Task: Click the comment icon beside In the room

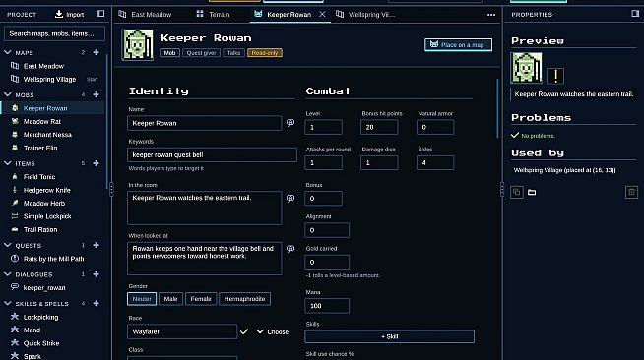Action: pyautogui.click(x=290, y=198)
